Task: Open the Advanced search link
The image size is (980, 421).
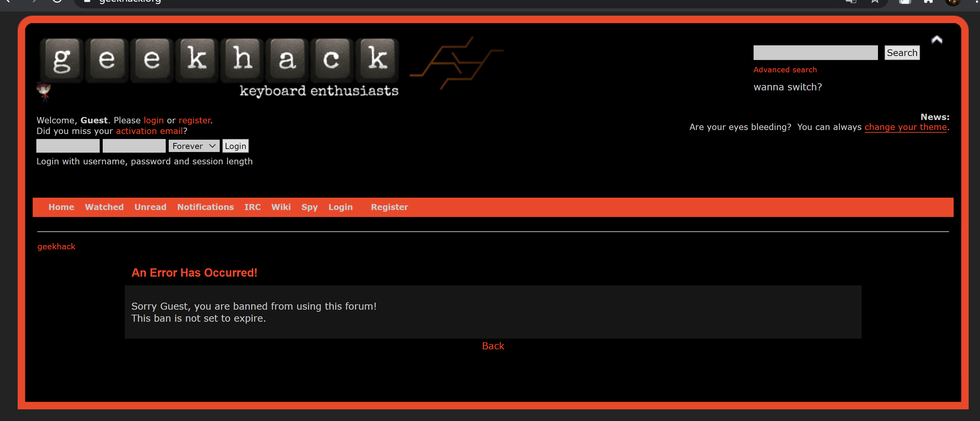Action: click(x=785, y=70)
